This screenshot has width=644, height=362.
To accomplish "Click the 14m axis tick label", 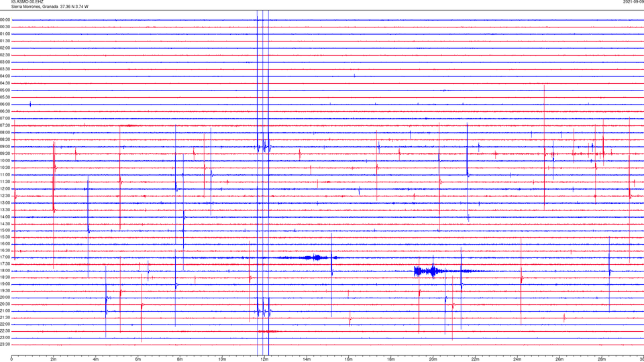I will coord(307,359).
